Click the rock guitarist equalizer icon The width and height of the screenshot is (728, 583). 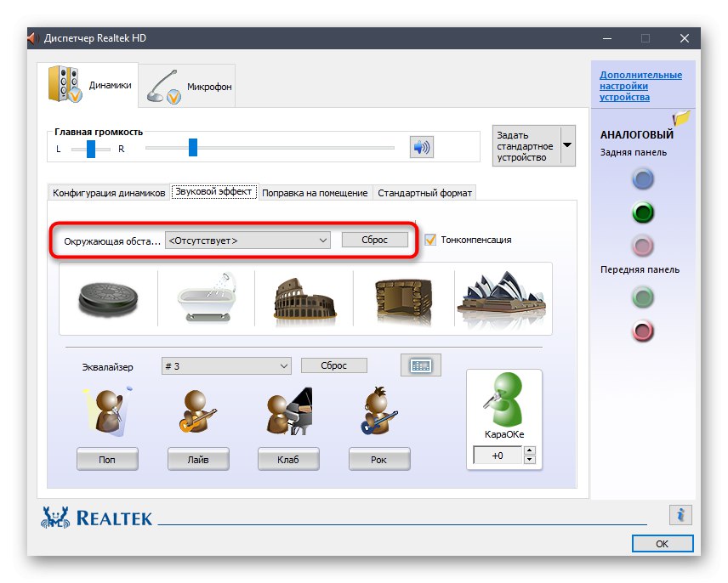[x=378, y=411]
